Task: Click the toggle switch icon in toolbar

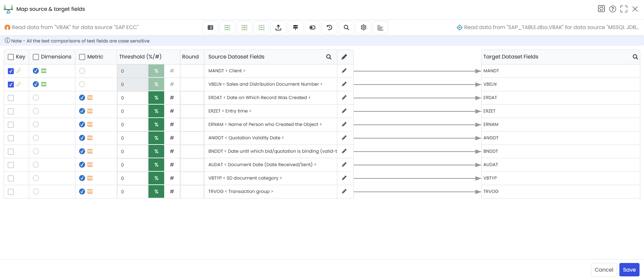Action: tap(312, 28)
